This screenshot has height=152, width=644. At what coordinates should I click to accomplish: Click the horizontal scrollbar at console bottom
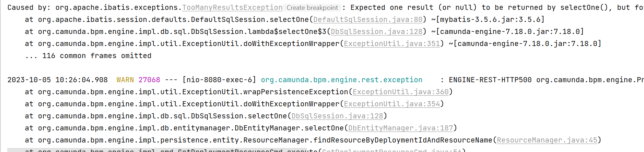pos(157,150)
